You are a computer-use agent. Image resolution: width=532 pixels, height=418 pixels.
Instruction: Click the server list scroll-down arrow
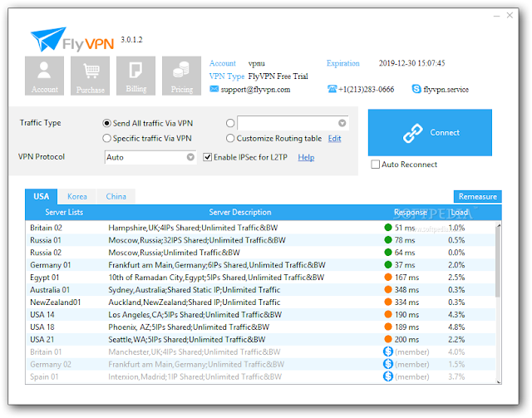(499, 381)
